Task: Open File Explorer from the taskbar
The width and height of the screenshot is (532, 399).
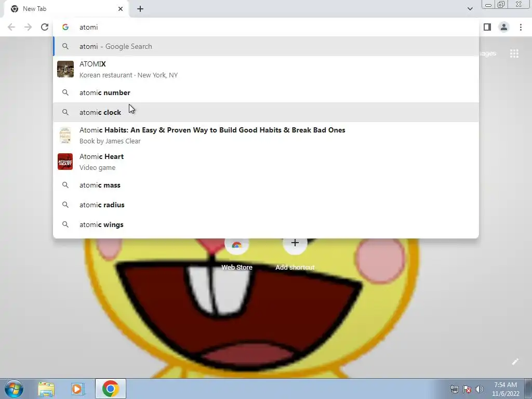Action: point(46,389)
